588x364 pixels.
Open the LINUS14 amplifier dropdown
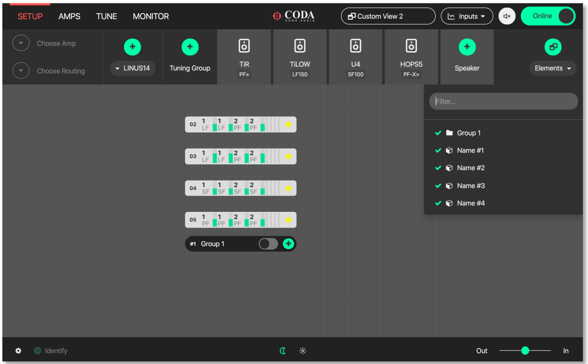coord(132,68)
